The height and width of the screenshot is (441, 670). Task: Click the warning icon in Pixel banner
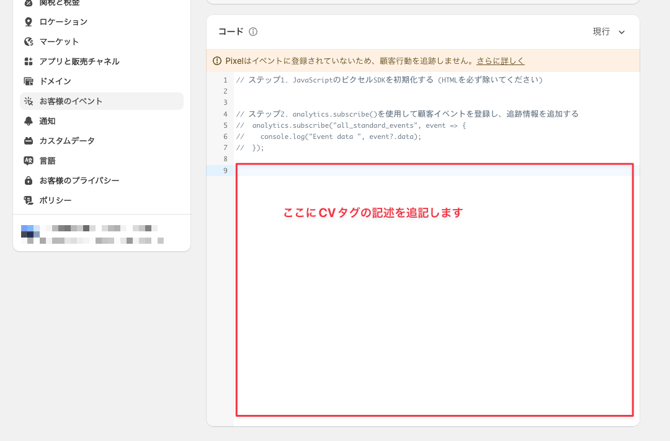click(x=217, y=61)
